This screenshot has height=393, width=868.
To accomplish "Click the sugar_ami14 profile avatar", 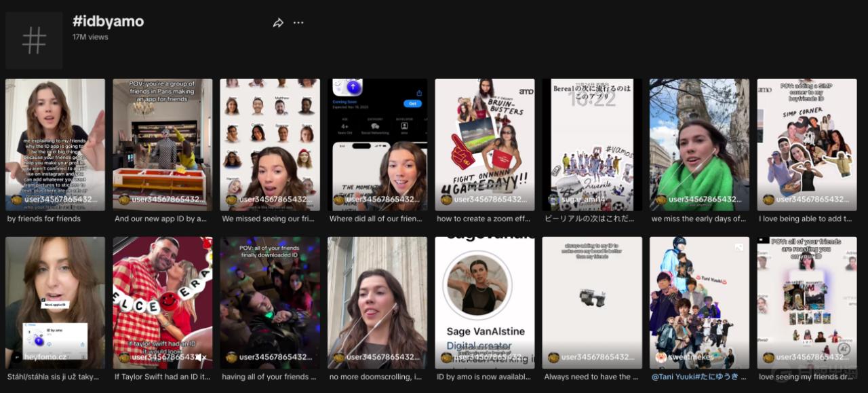I will [554, 200].
